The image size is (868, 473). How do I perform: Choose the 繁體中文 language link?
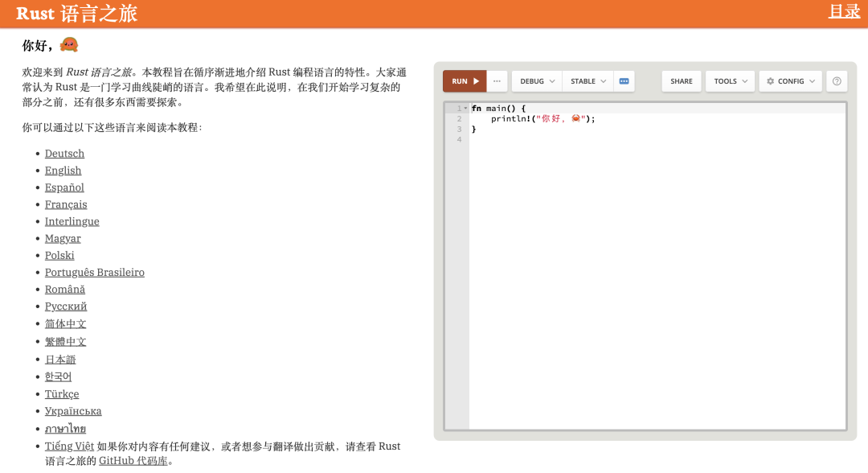pyautogui.click(x=65, y=342)
